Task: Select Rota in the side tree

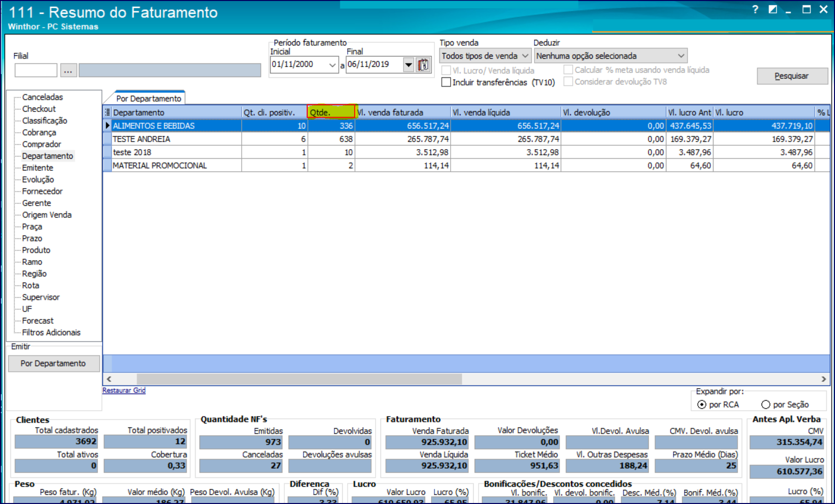Action: [30, 285]
